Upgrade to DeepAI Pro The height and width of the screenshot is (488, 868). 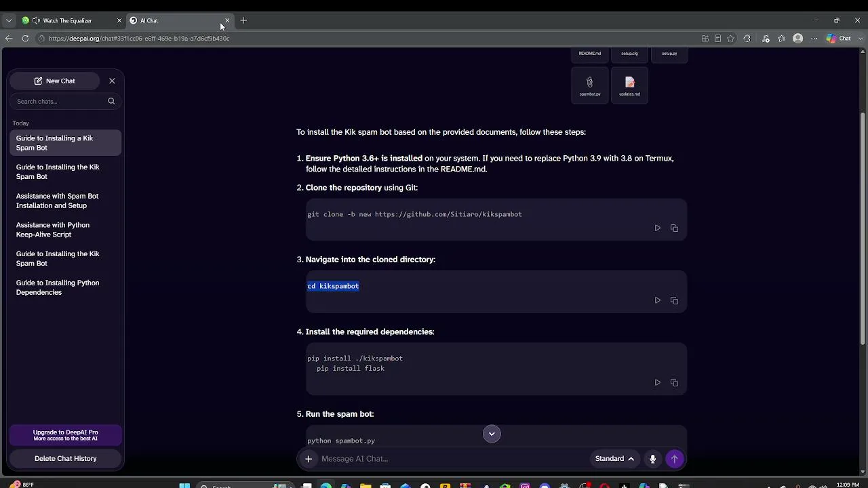(66, 435)
